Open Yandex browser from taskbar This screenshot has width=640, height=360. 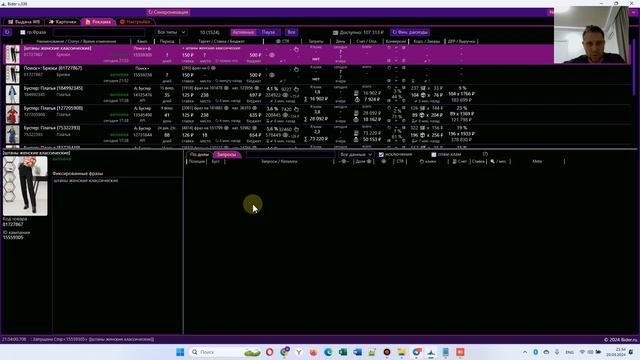[x=299, y=352]
